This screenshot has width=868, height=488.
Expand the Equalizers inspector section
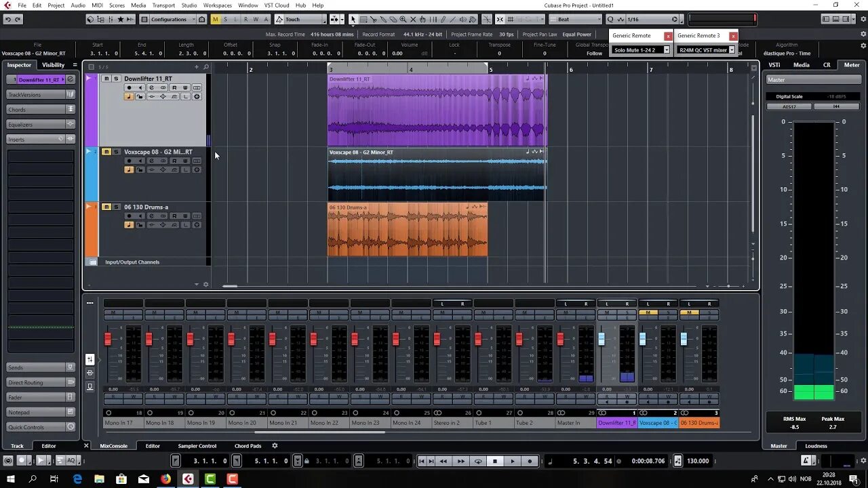point(41,125)
